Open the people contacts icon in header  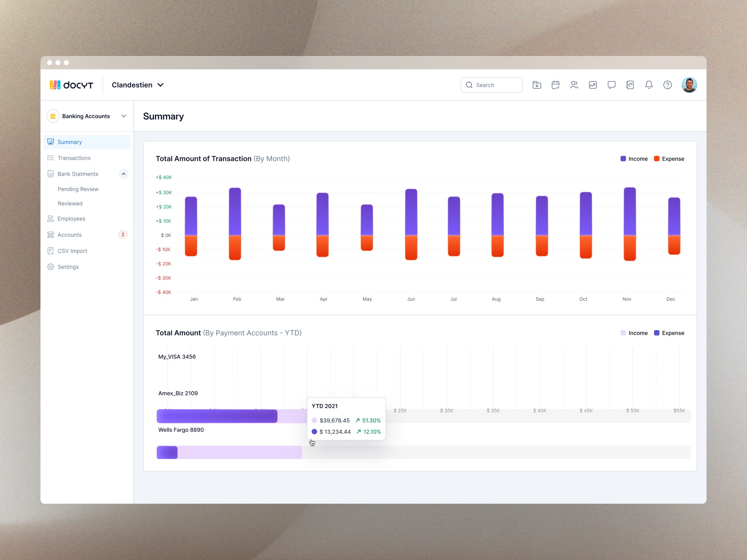pos(574,85)
